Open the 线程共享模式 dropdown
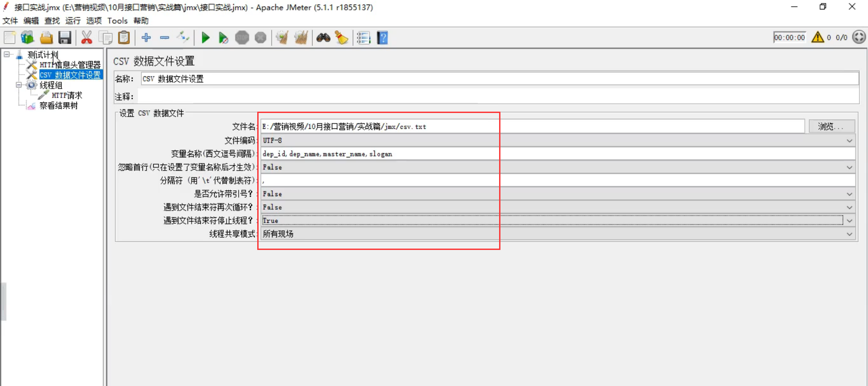Screen dimensions: 868x386 (558, 234)
